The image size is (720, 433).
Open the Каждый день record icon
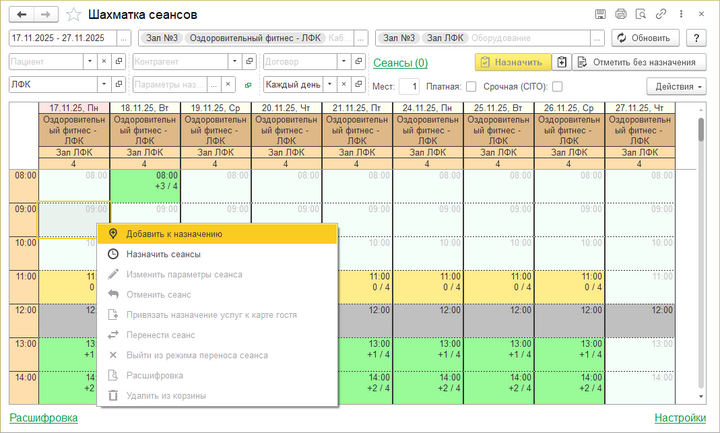pos(359,84)
